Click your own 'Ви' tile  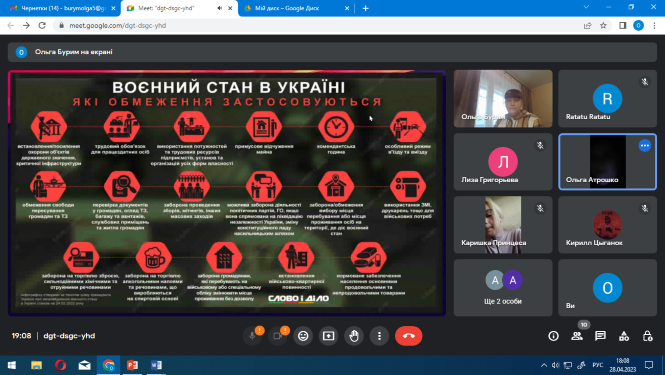607,288
